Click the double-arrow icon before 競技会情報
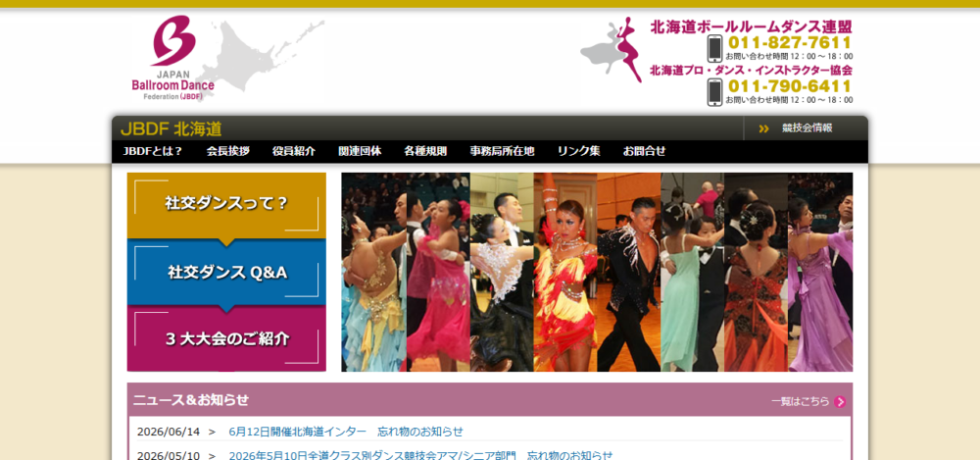 pyautogui.click(x=763, y=128)
